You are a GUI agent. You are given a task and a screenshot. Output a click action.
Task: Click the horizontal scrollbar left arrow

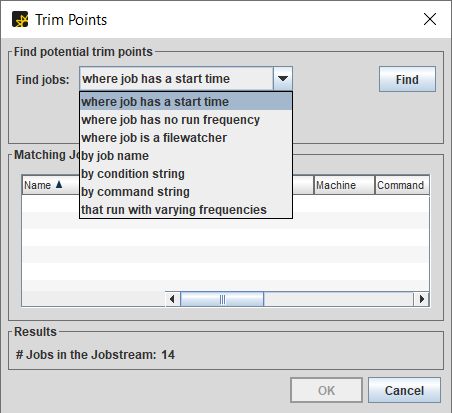[172, 299]
